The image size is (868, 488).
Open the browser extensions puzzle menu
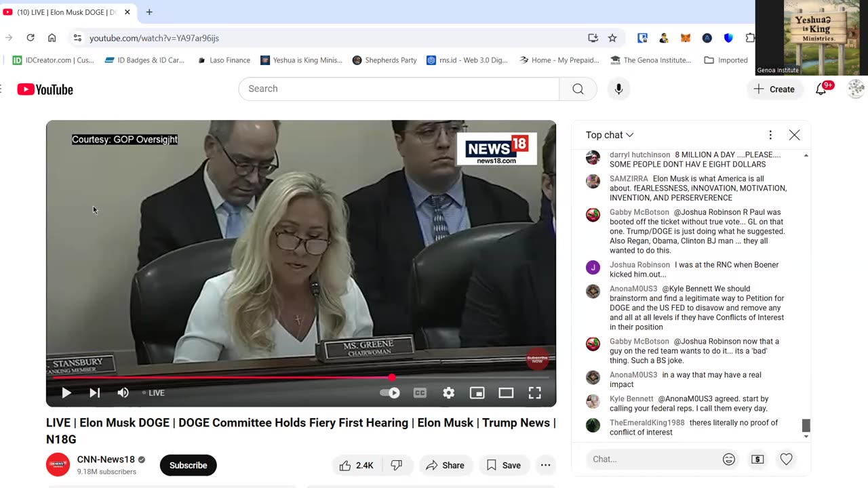750,38
